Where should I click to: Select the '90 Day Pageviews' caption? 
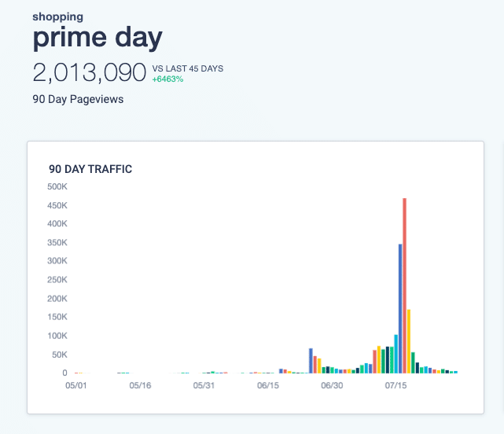point(78,99)
